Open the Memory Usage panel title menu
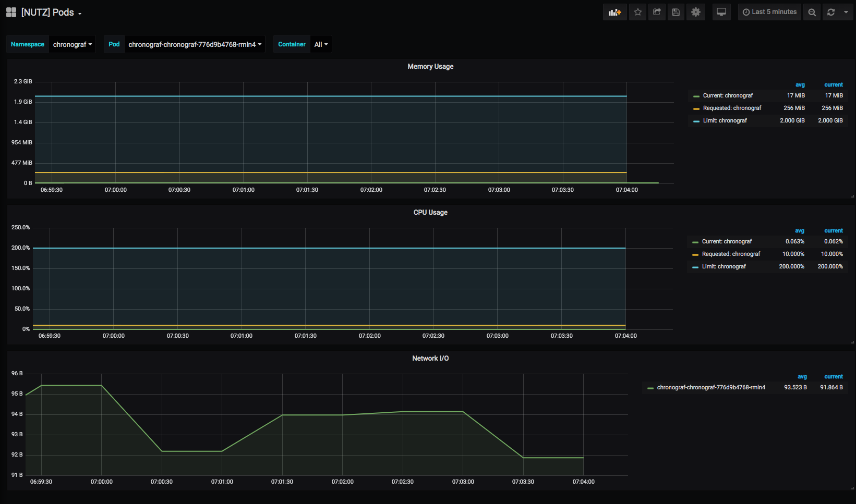This screenshot has width=856, height=504. (430, 66)
